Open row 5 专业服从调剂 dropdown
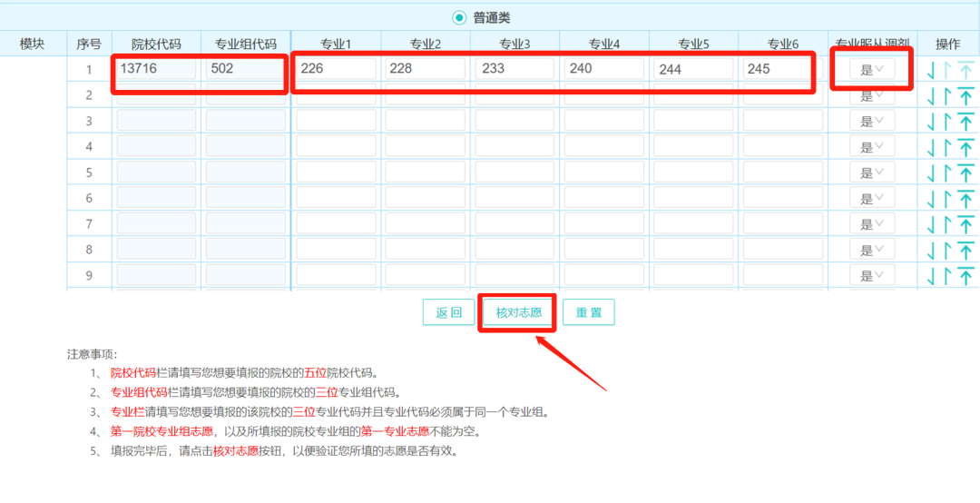Image resolution: width=980 pixels, height=503 pixels. 872,172
